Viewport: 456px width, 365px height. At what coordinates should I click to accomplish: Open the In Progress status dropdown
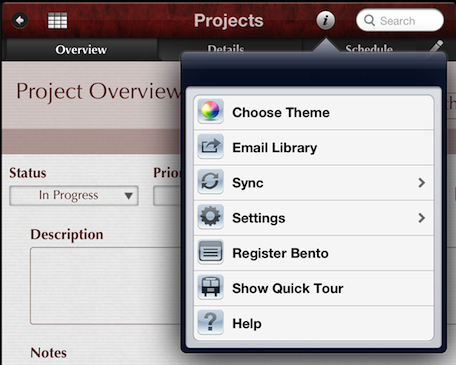(74, 195)
